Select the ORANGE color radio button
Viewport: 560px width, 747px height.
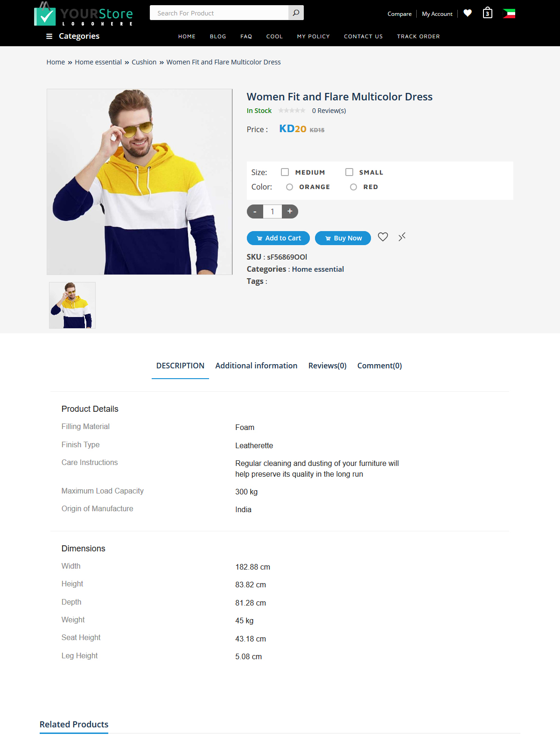(x=289, y=187)
